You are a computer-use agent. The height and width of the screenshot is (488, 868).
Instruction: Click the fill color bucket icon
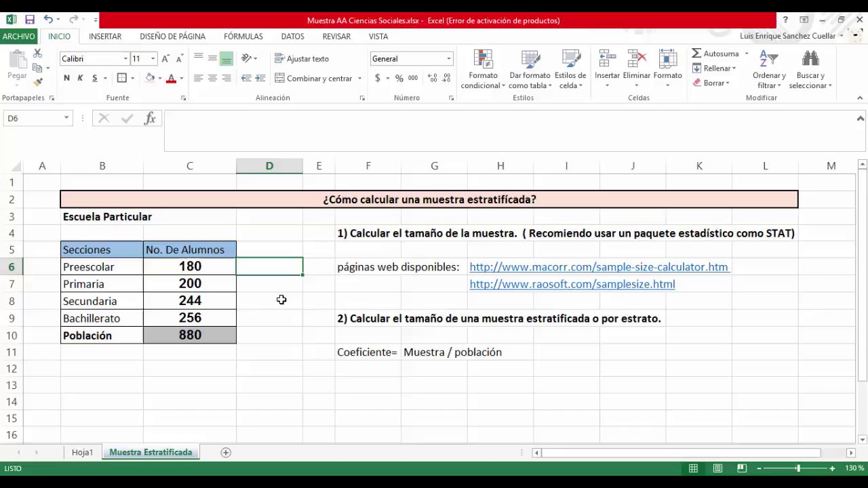pos(150,79)
